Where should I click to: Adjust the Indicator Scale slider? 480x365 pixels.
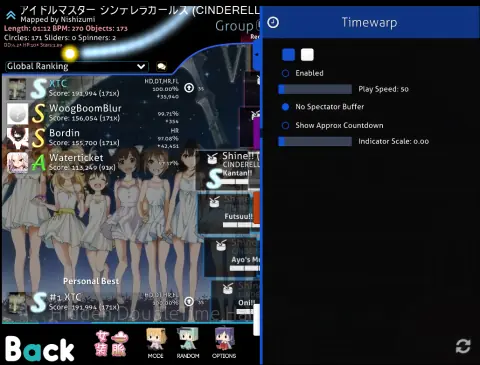(x=315, y=141)
